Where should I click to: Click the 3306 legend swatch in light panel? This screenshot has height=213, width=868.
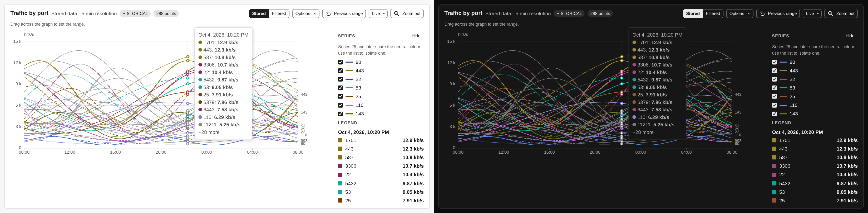coord(340,166)
